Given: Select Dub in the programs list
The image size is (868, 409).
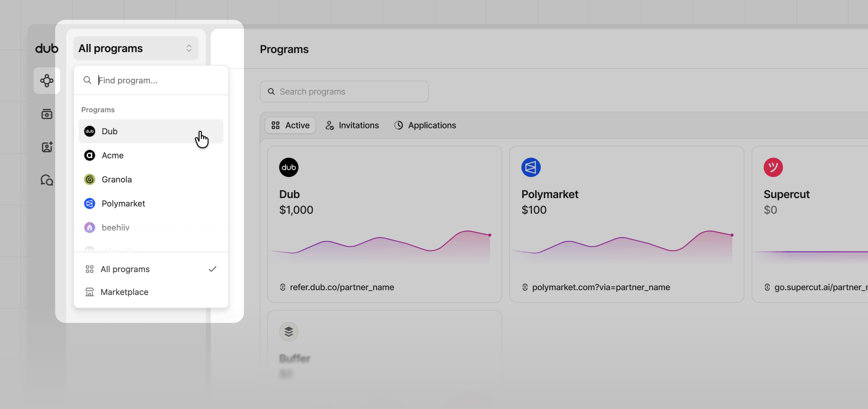Looking at the screenshot, I should (151, 131).
